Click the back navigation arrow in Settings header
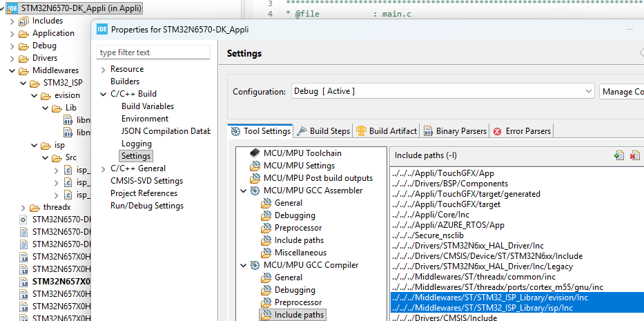Viewport: 644px width, 321px height. click(x=641, y=53)
